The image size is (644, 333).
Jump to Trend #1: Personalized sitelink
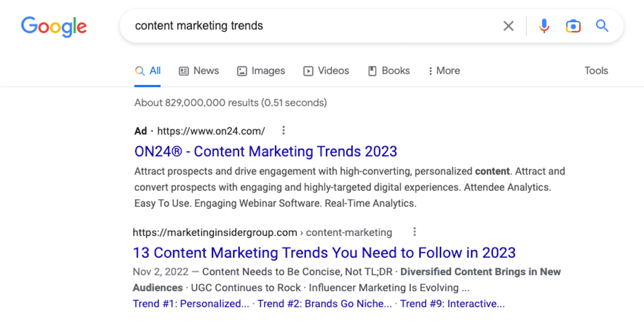(191, 304)
